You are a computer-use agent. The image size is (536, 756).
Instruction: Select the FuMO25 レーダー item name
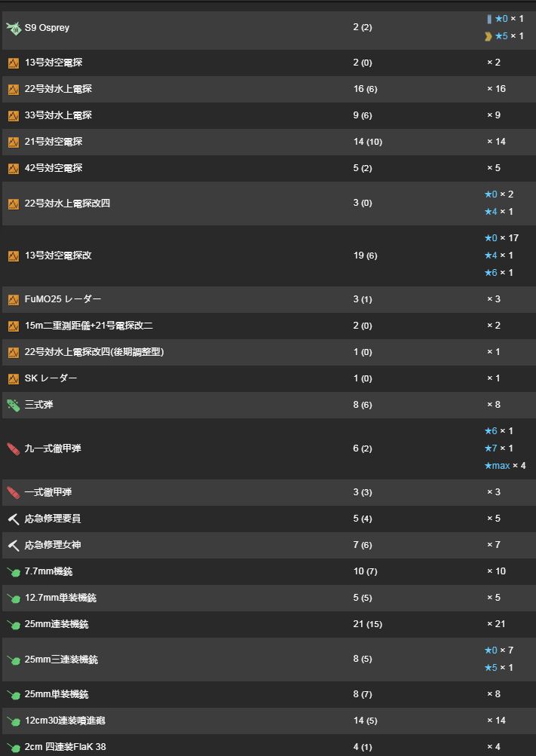pos(63,299)
